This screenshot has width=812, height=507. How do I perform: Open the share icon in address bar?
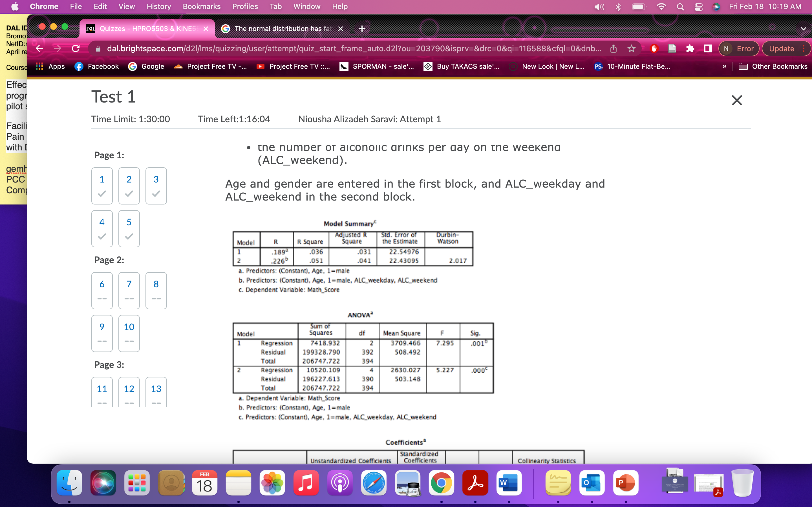click(614, 48)
